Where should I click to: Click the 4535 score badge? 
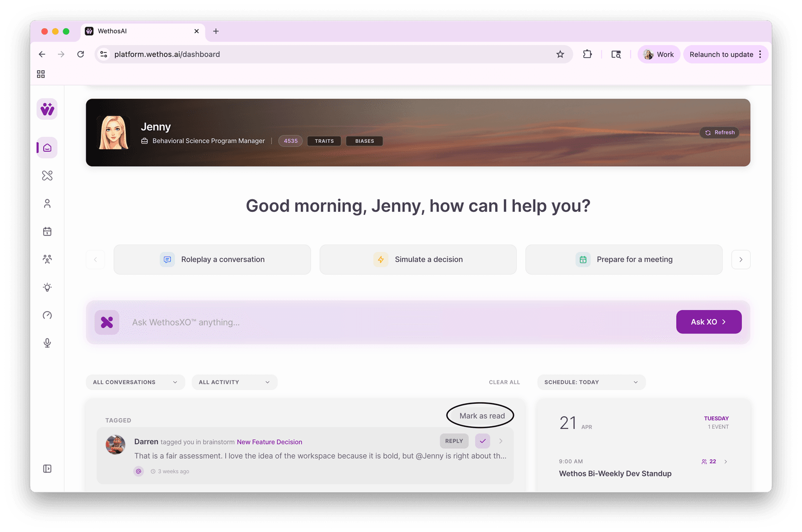coord(291,141)
